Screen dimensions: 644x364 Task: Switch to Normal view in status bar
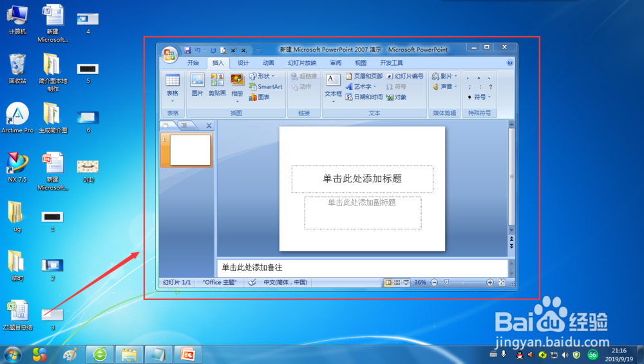[388, 282]
